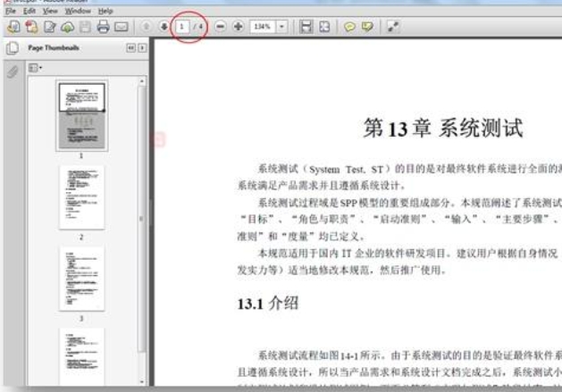Click the Save (floppy) icon in toolbar

pos(85,27)
